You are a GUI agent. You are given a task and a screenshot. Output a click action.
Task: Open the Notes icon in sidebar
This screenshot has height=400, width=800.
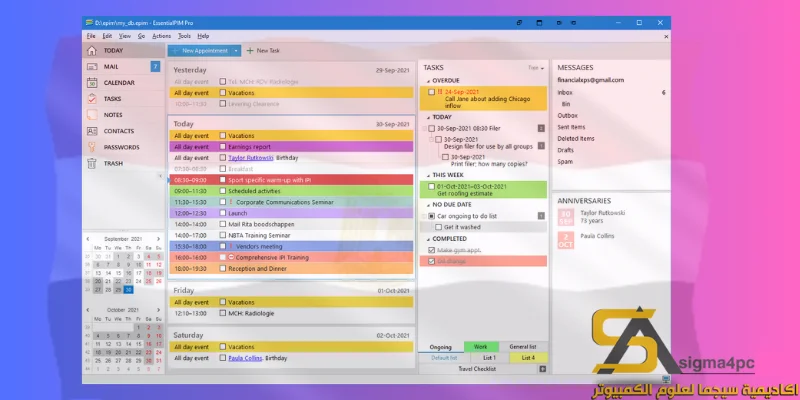click(92, 115)
